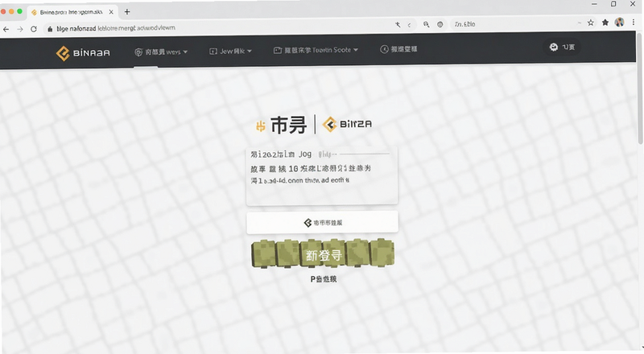Reload the page with the refresh icon
644x354 pixels.
point(34,29)
